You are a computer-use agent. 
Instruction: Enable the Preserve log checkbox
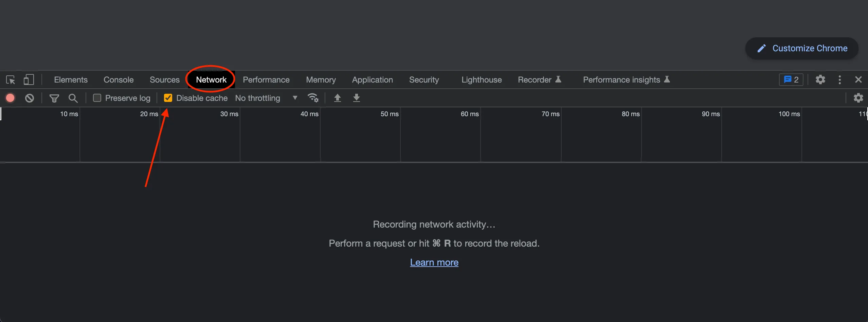(97, 97)
